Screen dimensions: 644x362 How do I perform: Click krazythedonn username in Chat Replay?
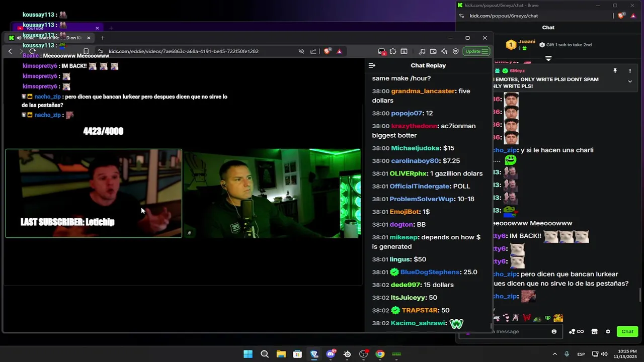pos(414,126)
